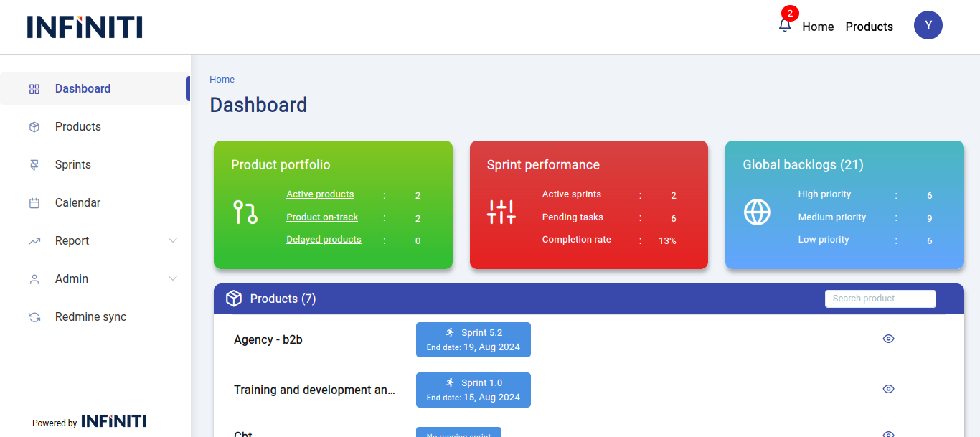Image resolution: width=980 pixels, height=437 pixels.
Task: Click the Calendar icon in sidebar
Action: (34, 203)
